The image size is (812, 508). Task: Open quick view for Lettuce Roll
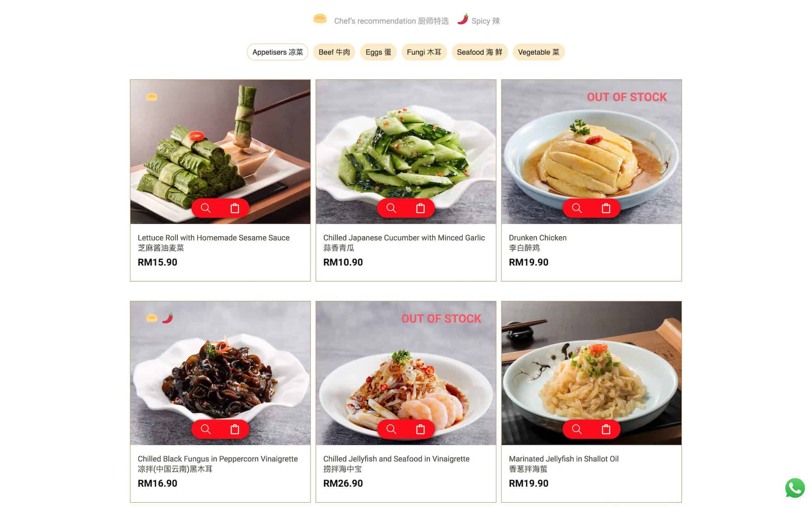click(x=206, y=208)
